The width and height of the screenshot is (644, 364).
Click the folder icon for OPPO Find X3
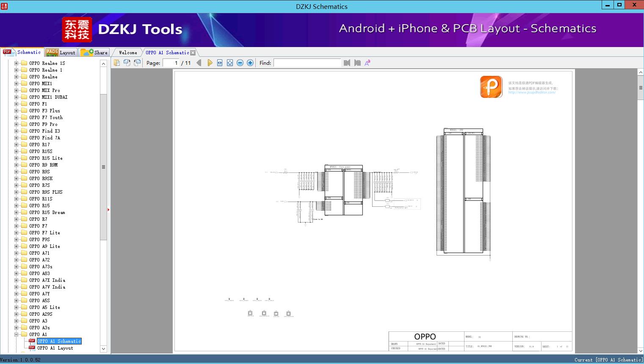[x=24, y=131]
